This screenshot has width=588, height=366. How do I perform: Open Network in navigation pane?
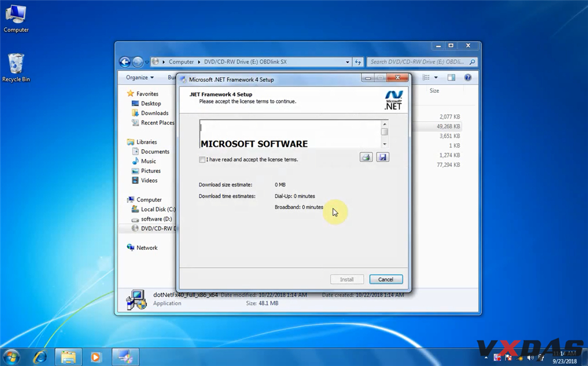coord(142,247)
